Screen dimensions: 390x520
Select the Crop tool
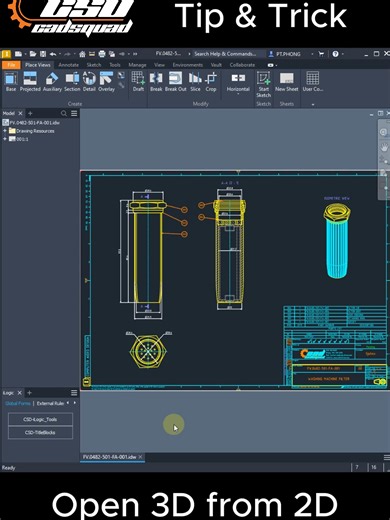(211, 82)
